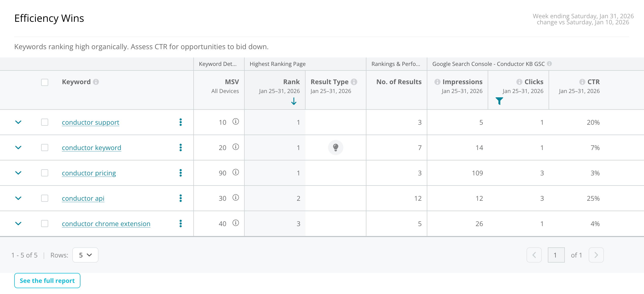Open the conductor pricing keyword link

(89, 173)
